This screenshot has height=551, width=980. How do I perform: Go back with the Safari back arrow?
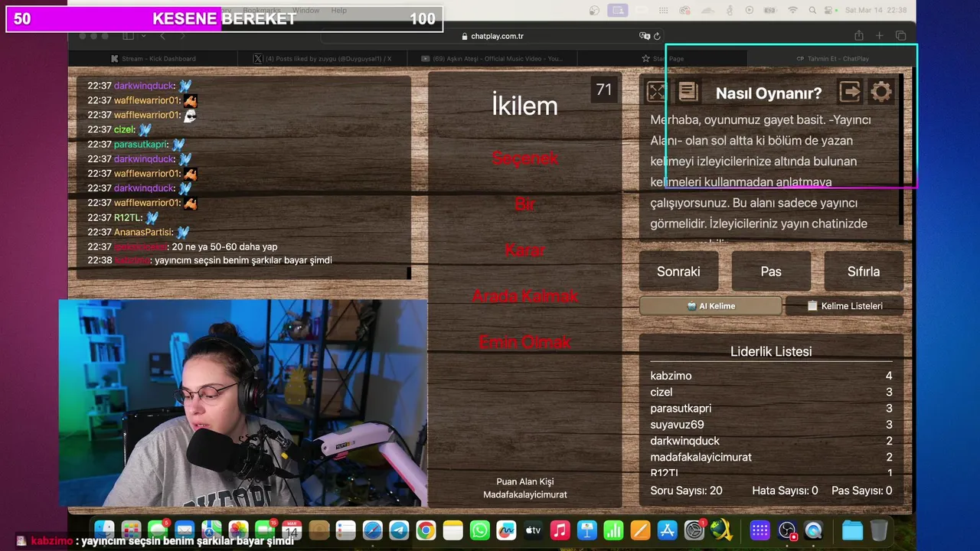point(162,36)
